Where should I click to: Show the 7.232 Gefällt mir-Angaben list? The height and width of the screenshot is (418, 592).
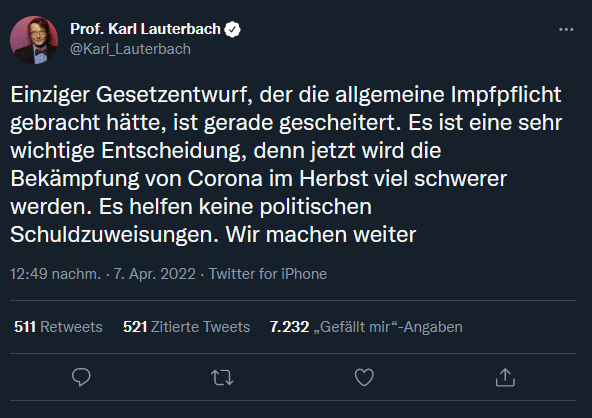click(x=366, y=327)
